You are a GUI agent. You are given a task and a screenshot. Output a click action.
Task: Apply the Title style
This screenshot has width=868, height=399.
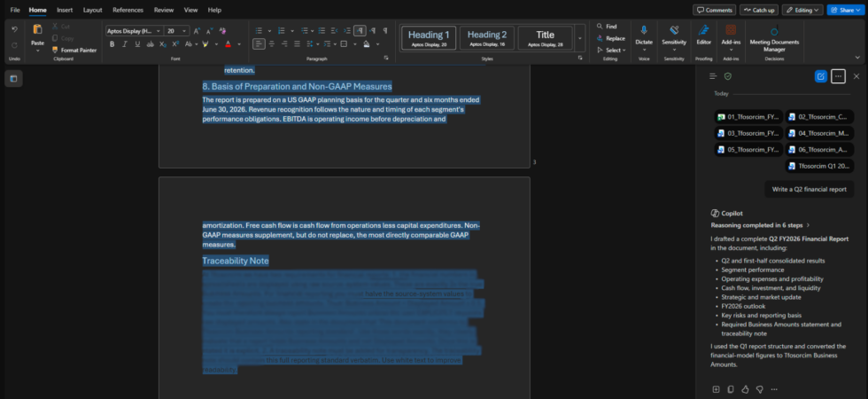tap(546, 37)
